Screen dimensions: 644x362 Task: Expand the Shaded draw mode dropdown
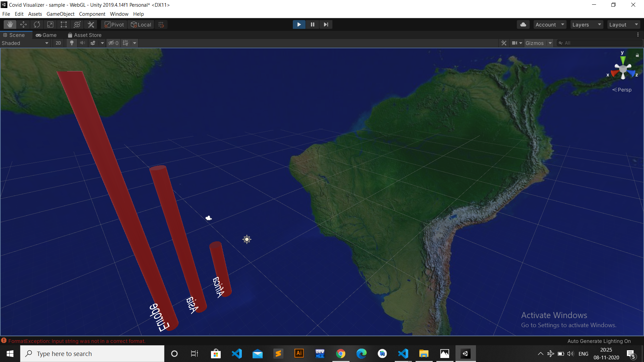(x=25, y=43)
